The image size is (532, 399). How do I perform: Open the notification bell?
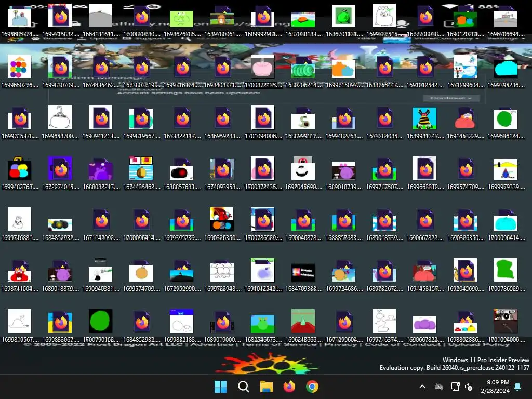[518, 387]
